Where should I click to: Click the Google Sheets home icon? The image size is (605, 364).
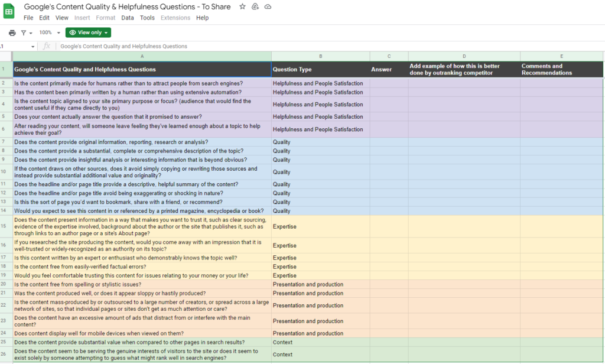pyautogui.click(x=9, y=11)
